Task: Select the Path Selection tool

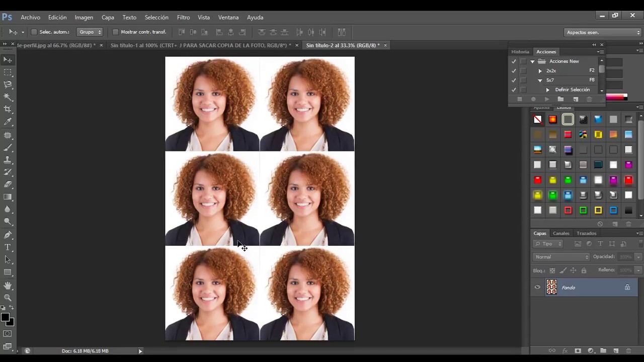Action: (x=8, y=259)
